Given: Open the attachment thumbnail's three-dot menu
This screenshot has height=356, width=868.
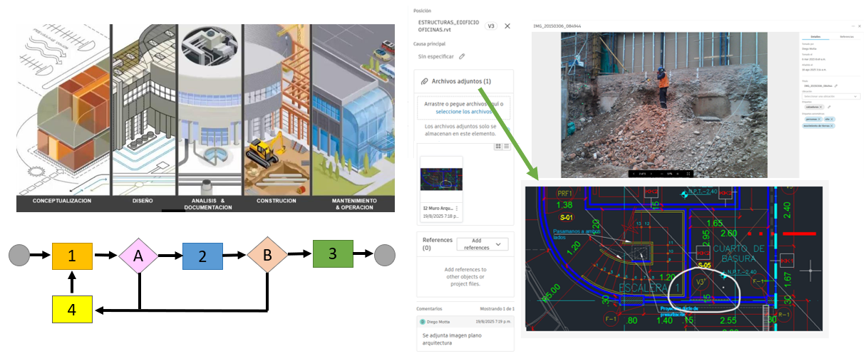Looking at the screenshot, I should pyautogui.click(x=457, y=208).
